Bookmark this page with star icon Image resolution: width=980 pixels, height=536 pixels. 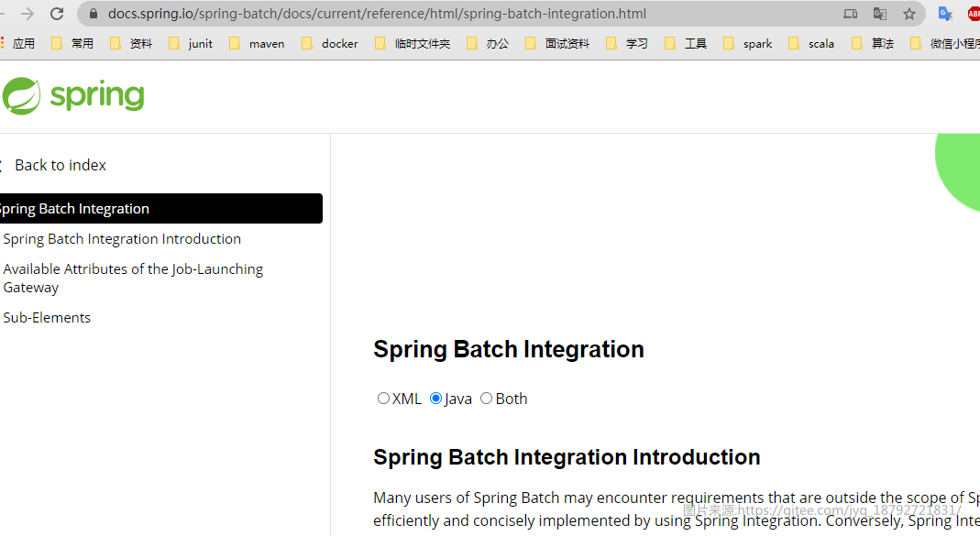[909, 14]
